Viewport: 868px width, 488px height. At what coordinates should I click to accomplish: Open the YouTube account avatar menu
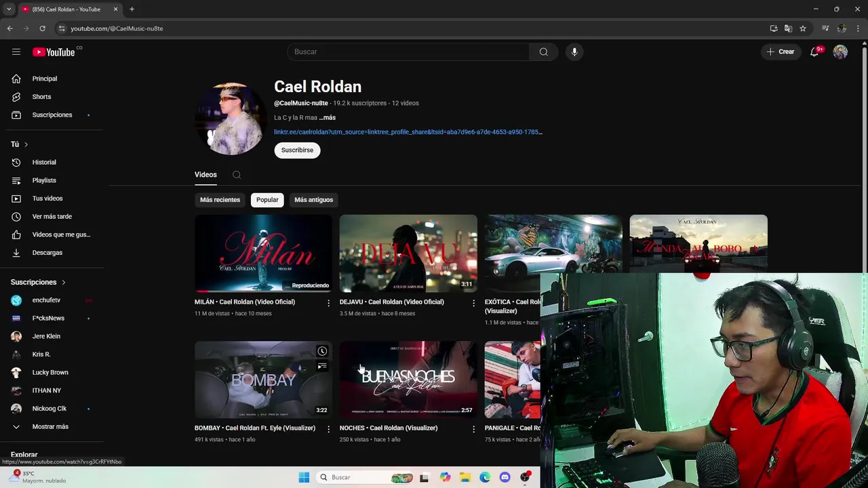[x=840, y=52]
